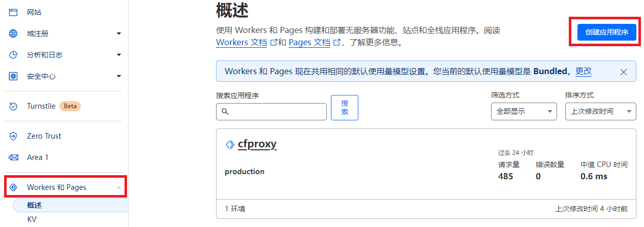
Task: Select the 概述 sub-item
Action: coord(70,205)
